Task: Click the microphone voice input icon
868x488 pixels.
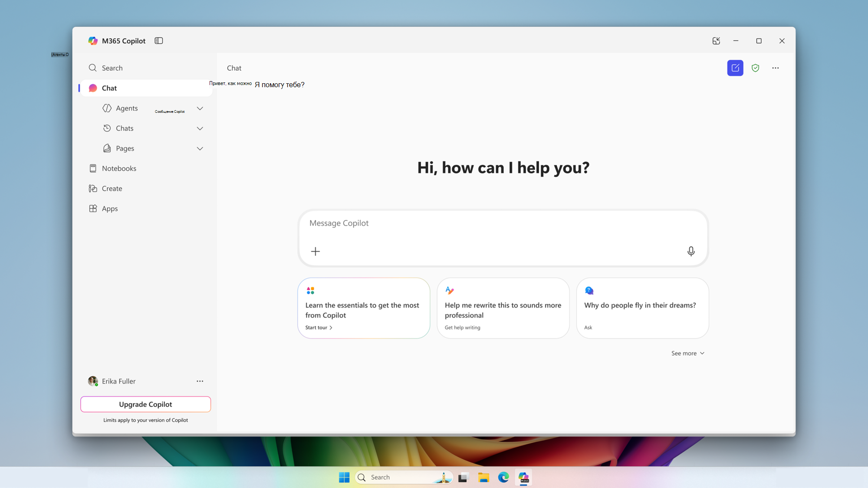Action: point(691,251)
